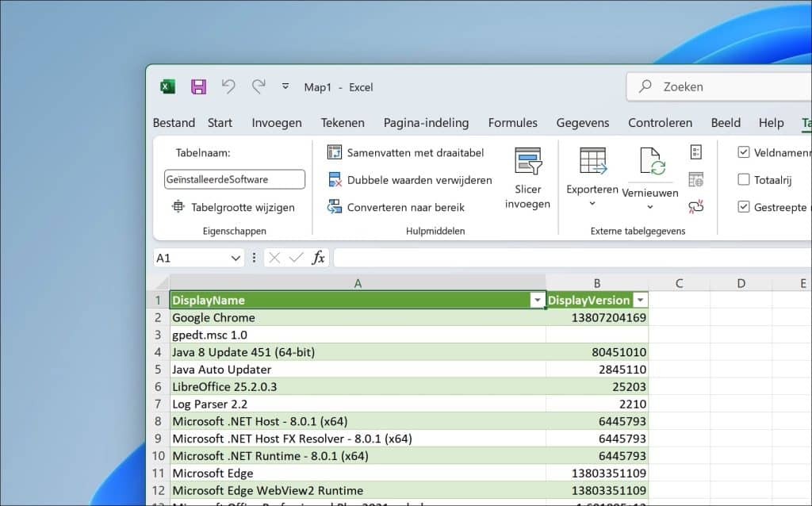
Task: Click the select-all corner triangle
Action: [x=161, y=283]
